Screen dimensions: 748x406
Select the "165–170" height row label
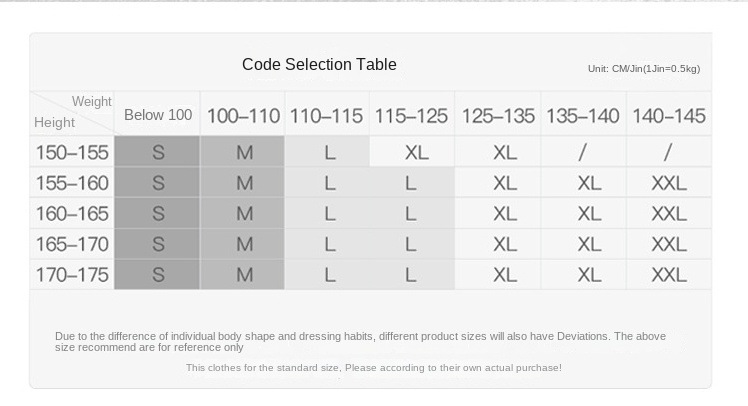[x=72, y=244]
